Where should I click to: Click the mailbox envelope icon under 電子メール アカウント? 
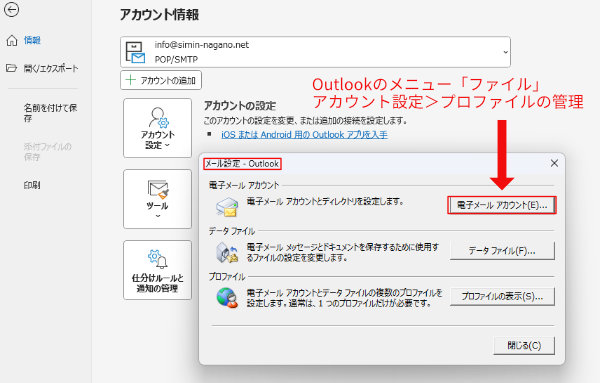227,207
